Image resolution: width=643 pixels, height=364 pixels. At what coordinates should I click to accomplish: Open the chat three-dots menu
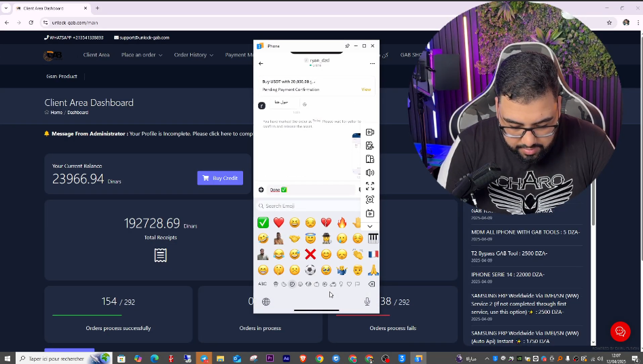(372, 64)
